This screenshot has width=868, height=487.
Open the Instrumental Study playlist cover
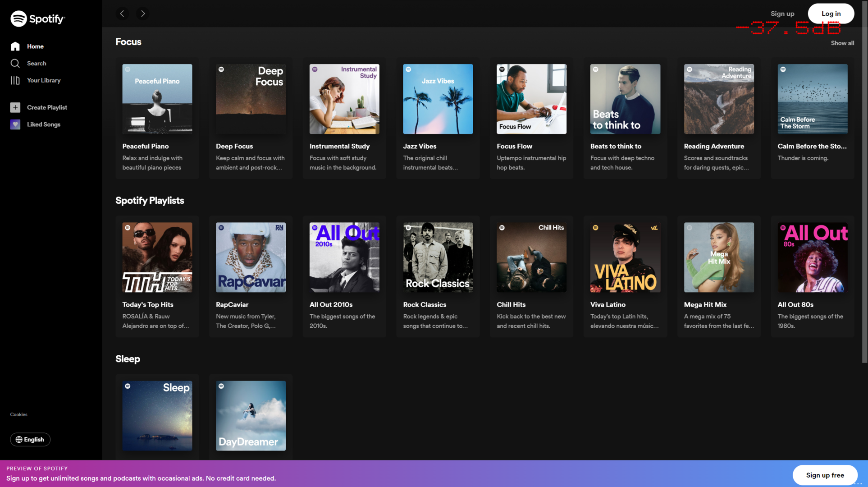pos(344,99)
